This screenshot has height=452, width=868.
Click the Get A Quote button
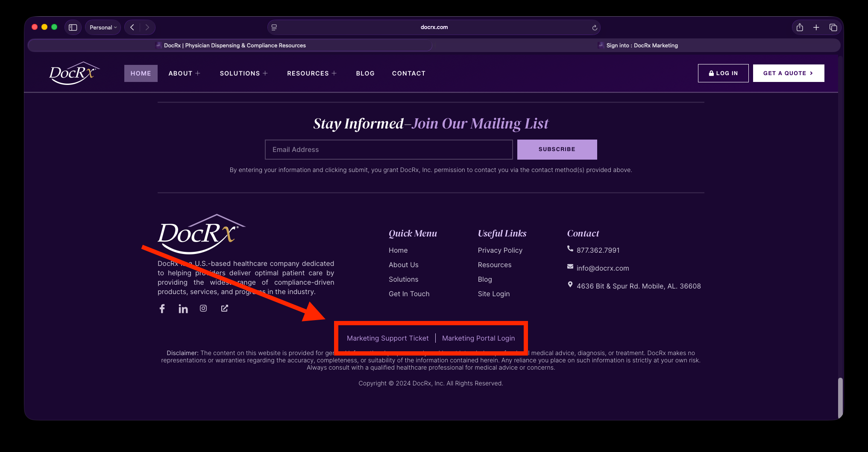point(789,73)
